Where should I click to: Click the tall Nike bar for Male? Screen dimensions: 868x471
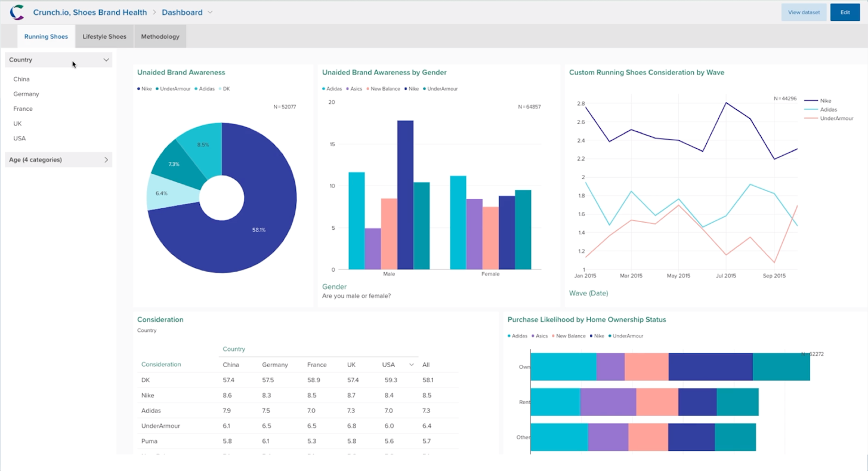(x=405, y=195)
